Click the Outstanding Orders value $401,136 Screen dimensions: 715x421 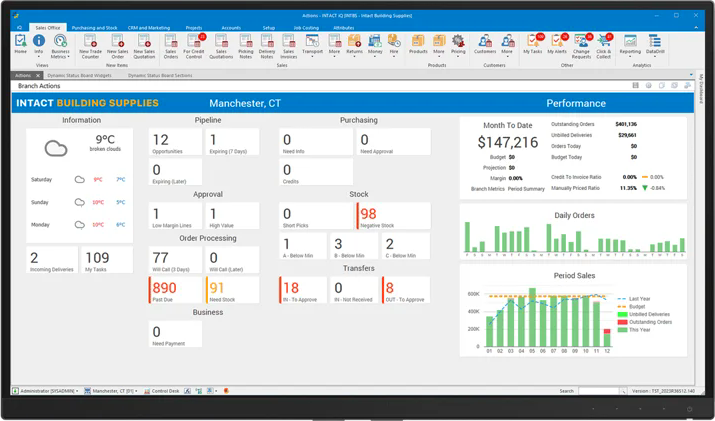[x=626, y=124]
